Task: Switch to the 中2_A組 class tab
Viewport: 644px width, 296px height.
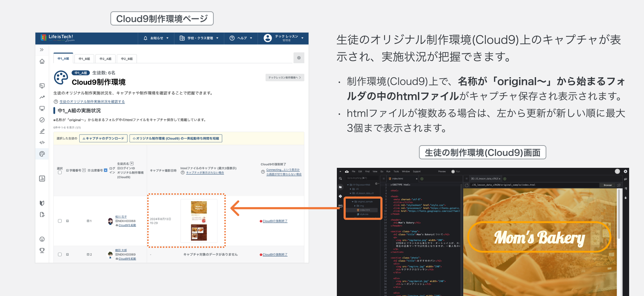Action: [105, 59]
